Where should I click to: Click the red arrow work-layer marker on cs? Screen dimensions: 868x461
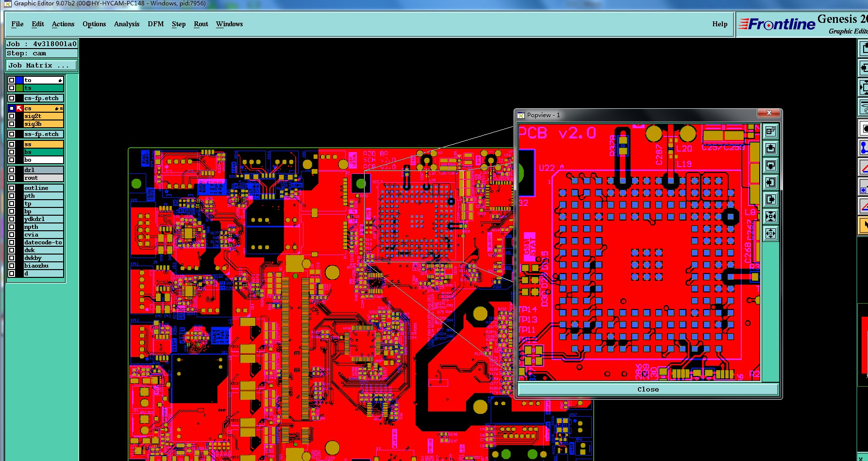point(19,108)
